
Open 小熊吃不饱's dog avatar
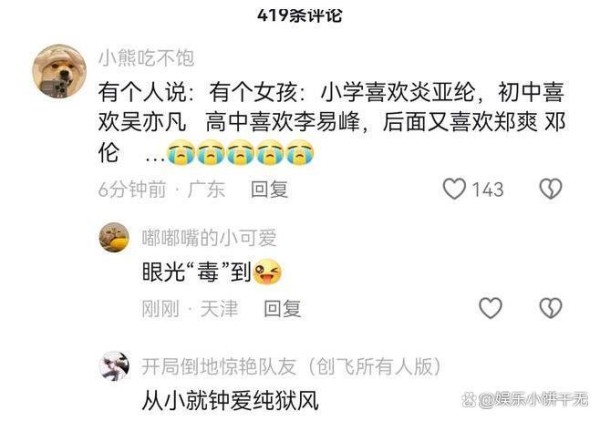[59, 72]
